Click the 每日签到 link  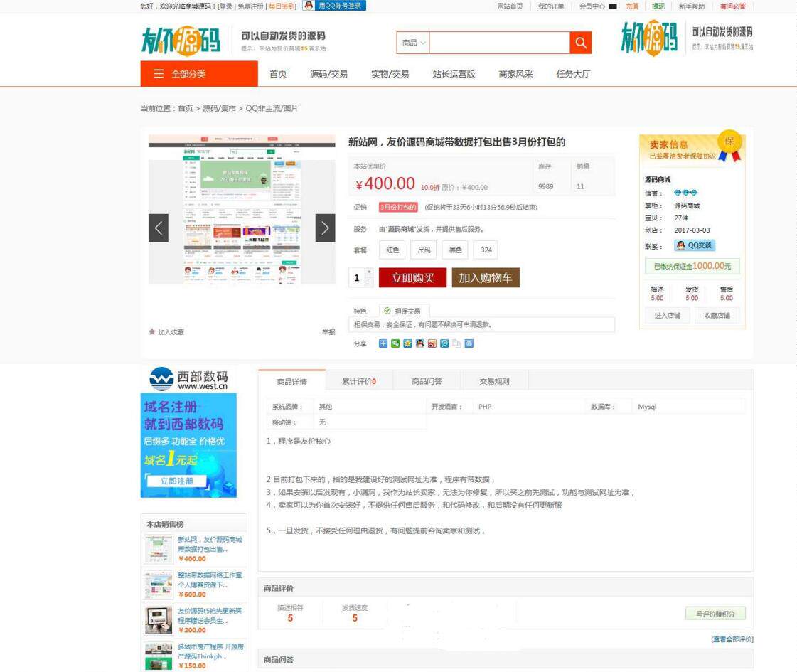point(282,6)
